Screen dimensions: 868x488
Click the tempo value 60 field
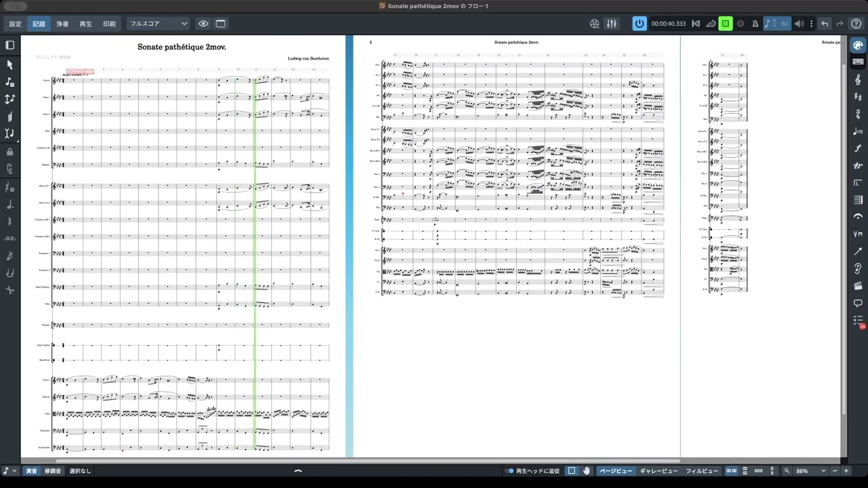(785, 24)
